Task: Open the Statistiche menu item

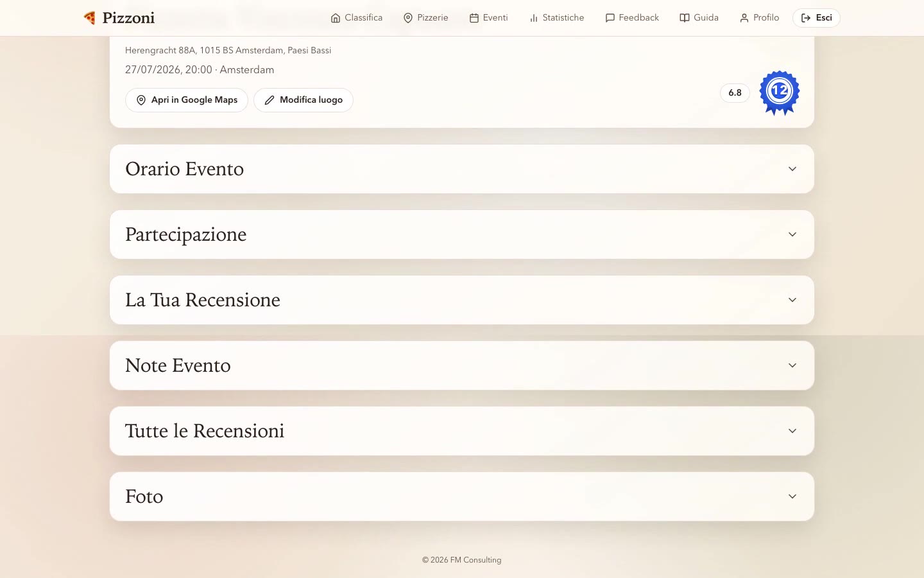Action: pyautogui.click(x=557, y=18)
